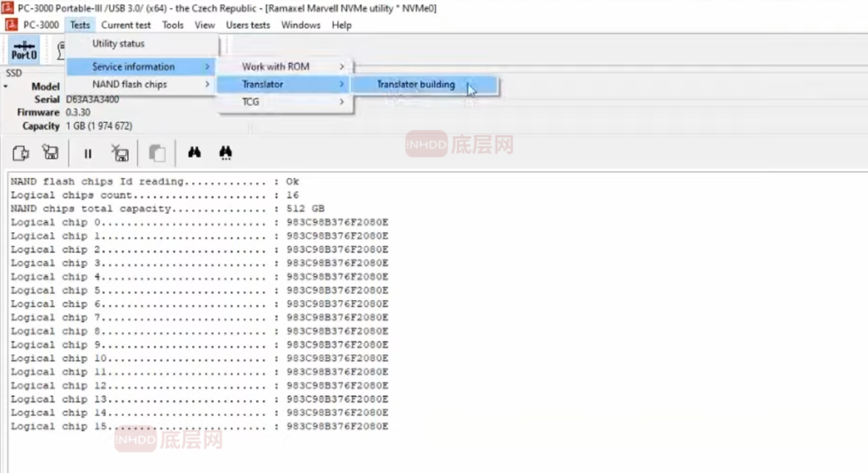Expand the arrow next to NAND flash chips
868x473 pixels.
[x=207, y=84]
